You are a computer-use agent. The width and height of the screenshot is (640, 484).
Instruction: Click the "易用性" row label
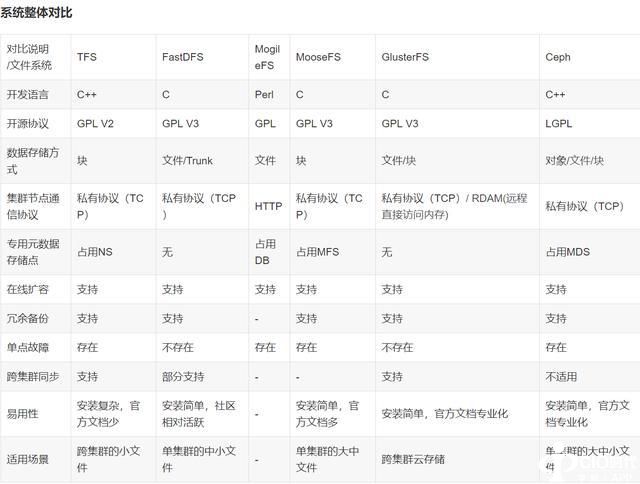(22, 414)
